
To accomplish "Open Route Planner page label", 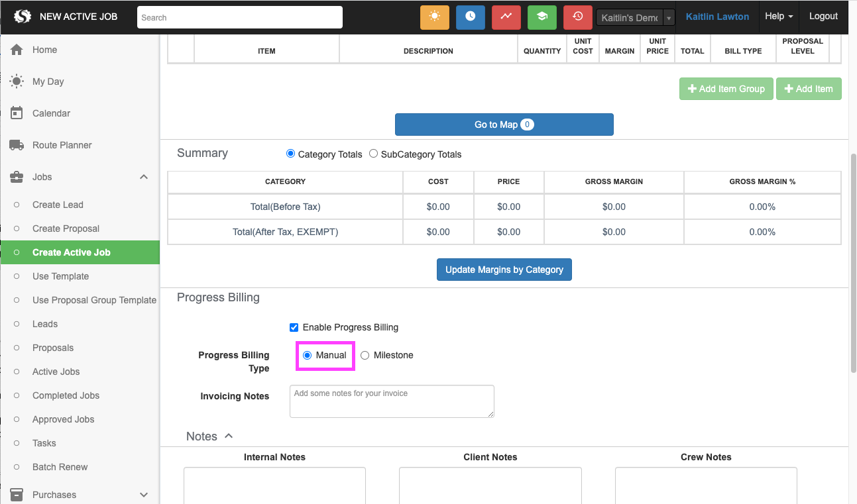I will (x=62, y=145).
